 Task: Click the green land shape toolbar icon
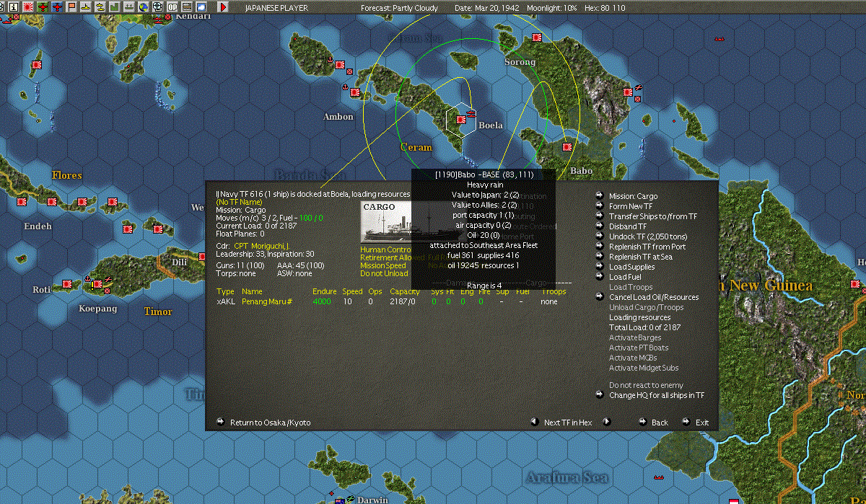pos(114,6)
